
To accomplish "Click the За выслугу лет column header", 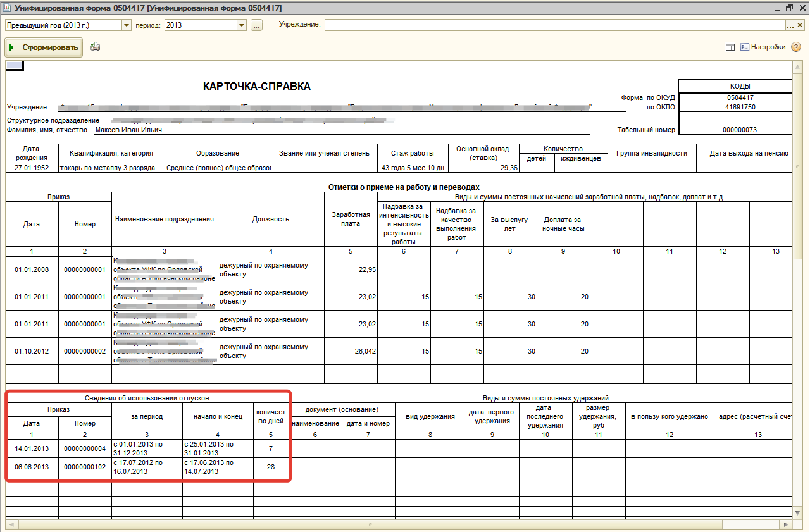I will pos(510,224).
